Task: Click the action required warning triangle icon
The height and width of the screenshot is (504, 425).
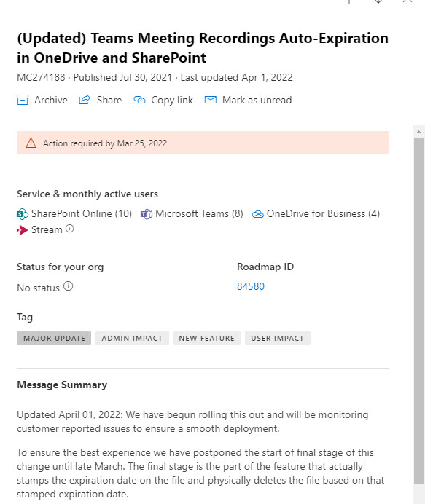Action: tap(31, 143)
